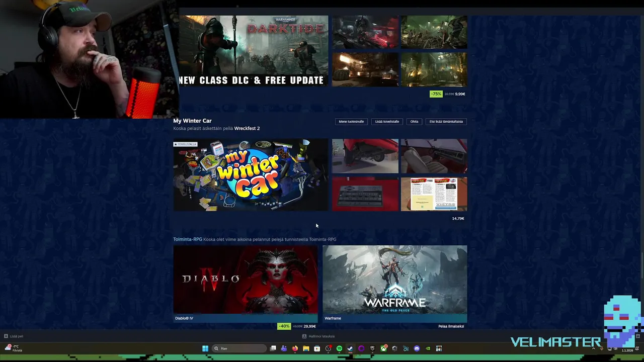
Task: Click the Diablo® IV title label
Action: [184, 318]
